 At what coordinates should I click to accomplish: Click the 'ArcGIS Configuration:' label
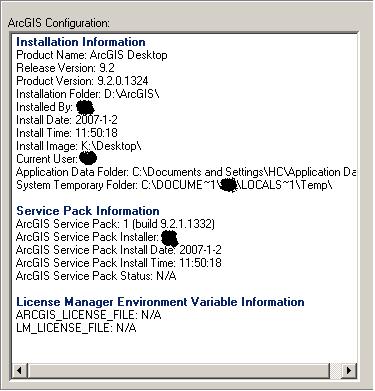(x=59, y=23)
